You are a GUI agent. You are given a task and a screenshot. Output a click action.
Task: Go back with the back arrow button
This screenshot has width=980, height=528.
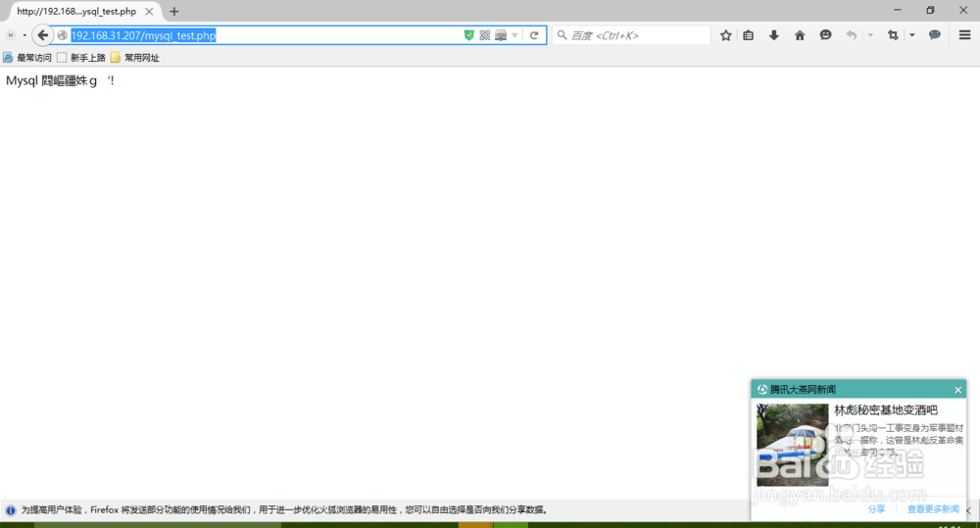point(42,35)
